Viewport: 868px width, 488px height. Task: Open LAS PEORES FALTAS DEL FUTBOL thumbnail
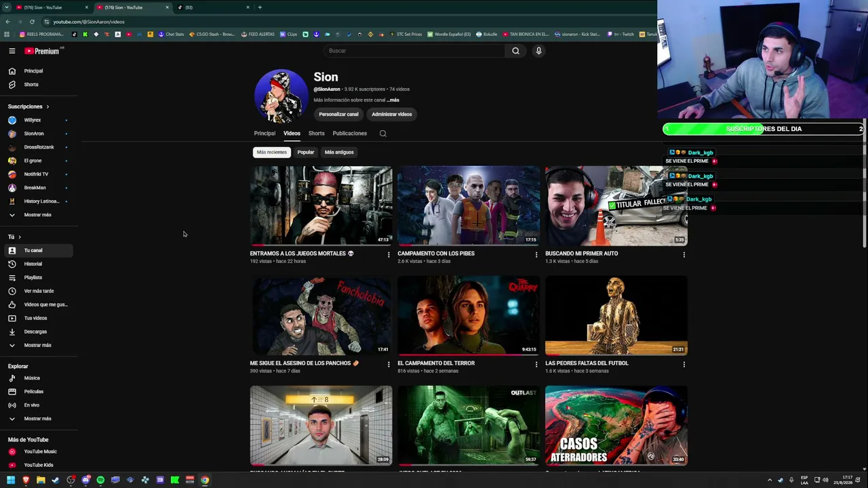616,315
